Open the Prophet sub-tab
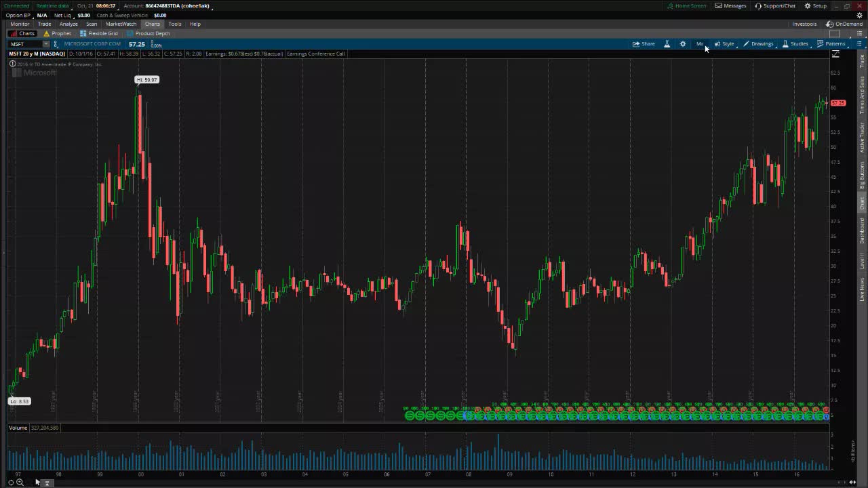The height and width of the screenshot is (488, 868). pos(57,33)
